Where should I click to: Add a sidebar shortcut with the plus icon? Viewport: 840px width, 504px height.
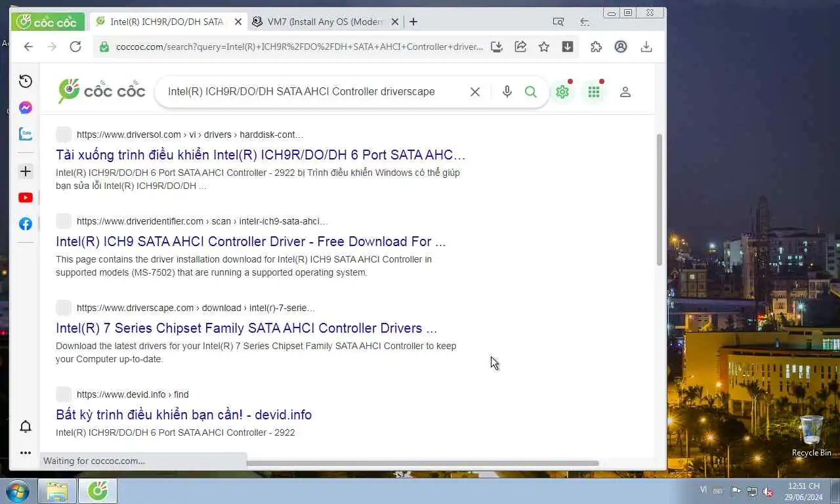[26, 171]
